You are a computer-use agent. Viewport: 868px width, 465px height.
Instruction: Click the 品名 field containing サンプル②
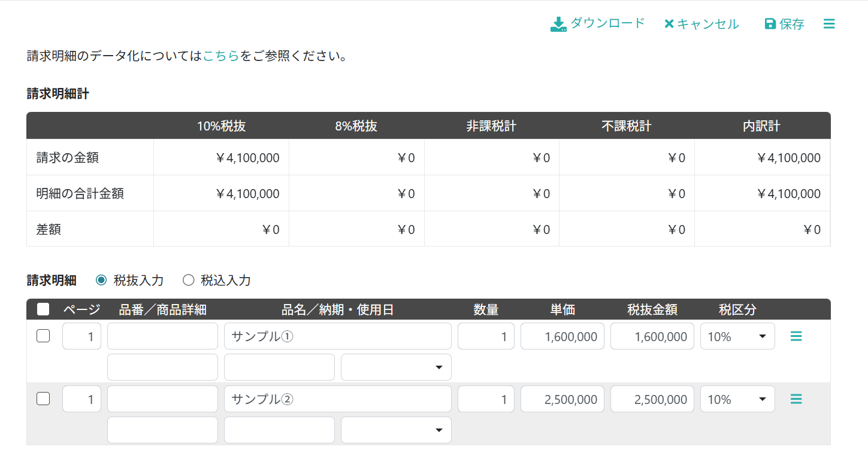pyautogui.click(x=337, y=399)
